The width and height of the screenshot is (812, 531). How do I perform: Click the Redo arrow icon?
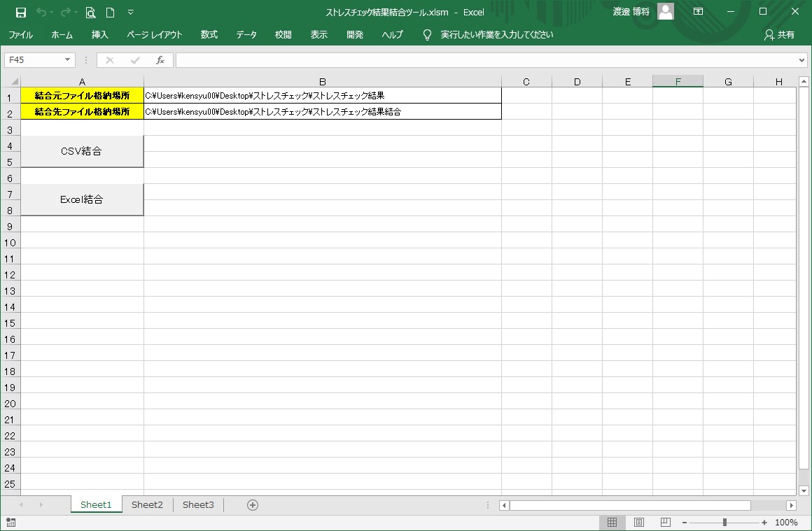[x=65, y=13]
